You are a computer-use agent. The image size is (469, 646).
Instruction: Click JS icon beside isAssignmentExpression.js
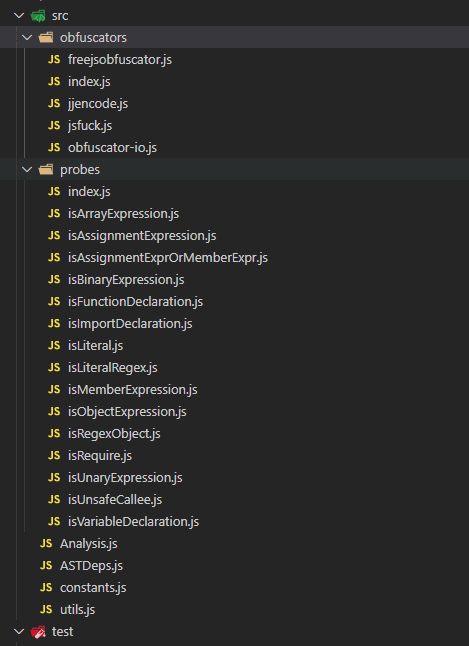click(x=54, y=235)
